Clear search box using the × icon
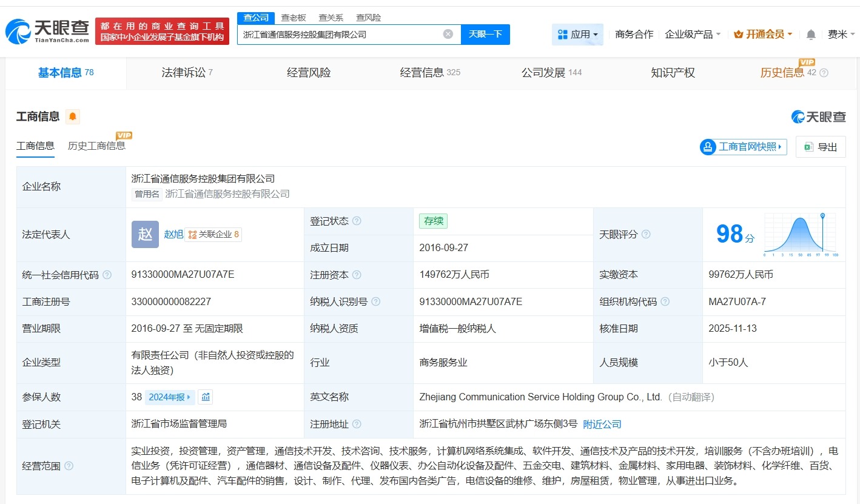860x504 pixels. click(x=448, y=34)
